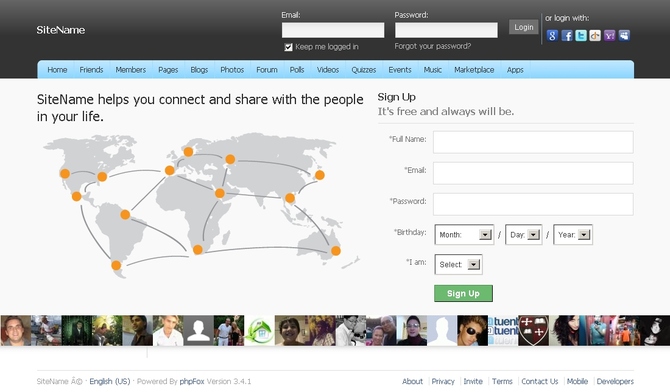The width and height of the screenshot is (670, 392).
Task: Log in with the OpenID icon
Action: tap(595, 35)
